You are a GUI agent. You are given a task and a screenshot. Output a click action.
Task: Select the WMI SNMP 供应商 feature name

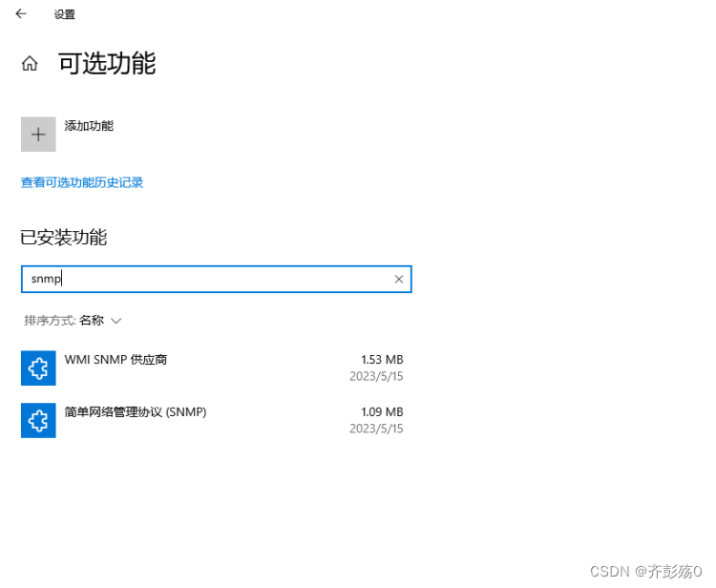click(x=116, y=360)
